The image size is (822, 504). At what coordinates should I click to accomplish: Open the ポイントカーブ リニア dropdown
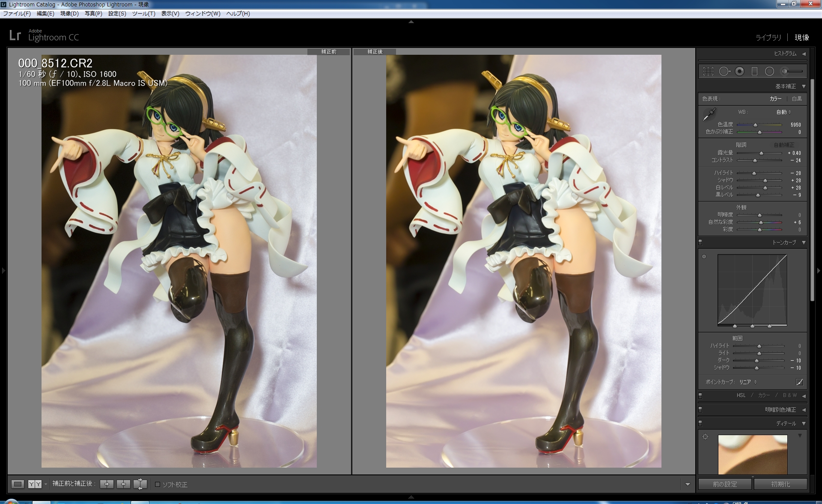[x=748, y=382]
